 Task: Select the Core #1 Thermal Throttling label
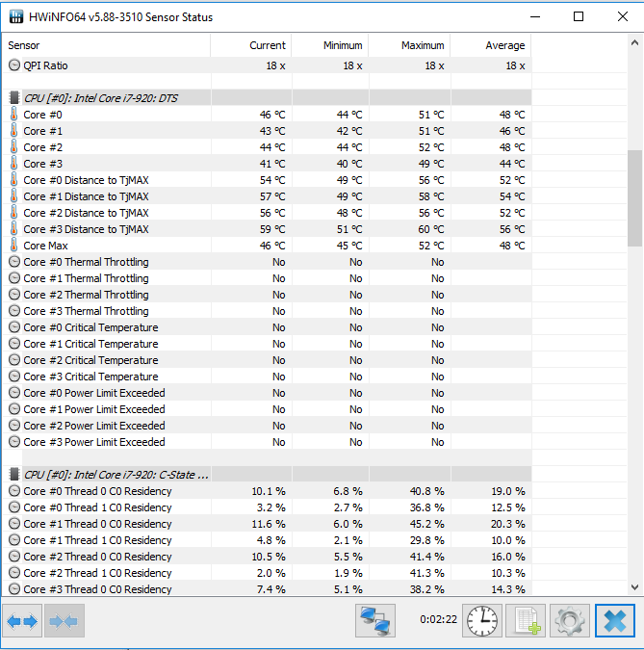(x=86, y=278)
